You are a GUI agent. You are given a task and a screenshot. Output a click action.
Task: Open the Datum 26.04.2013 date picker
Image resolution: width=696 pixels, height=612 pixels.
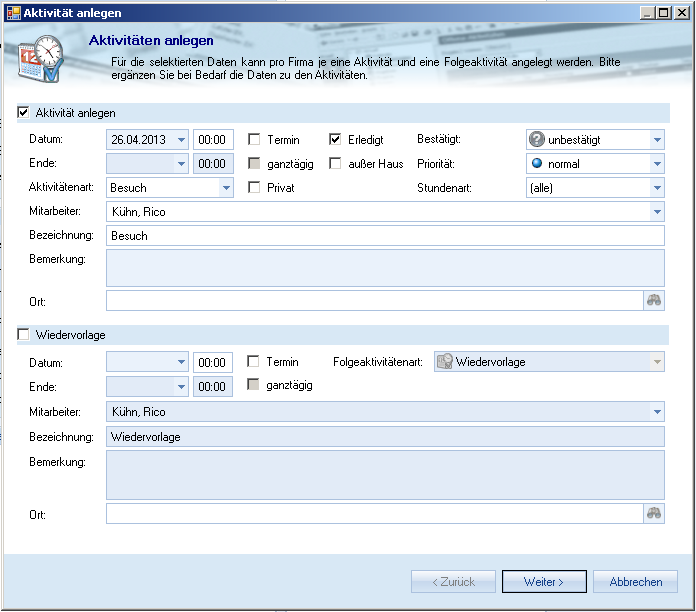180,140
